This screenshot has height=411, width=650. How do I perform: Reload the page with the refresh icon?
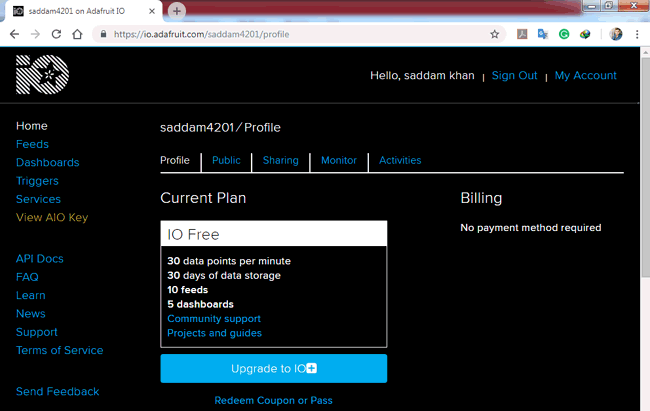tap(57, 33)
